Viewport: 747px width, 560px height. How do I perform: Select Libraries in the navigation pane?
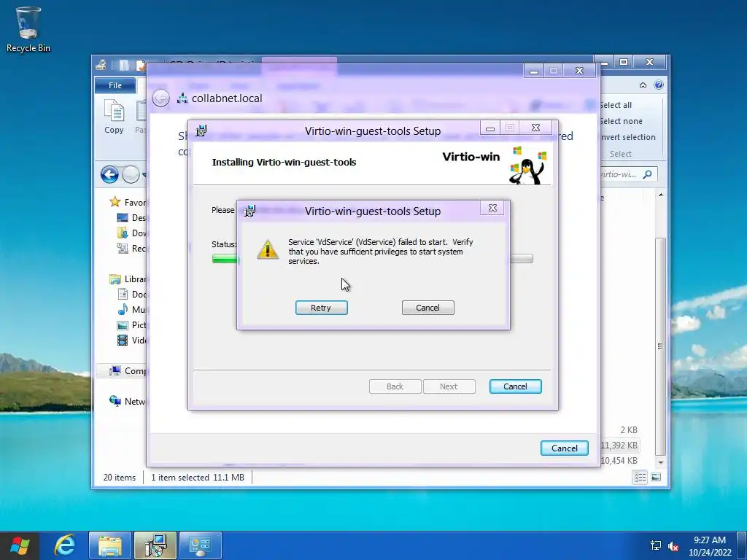pos(128,279)
